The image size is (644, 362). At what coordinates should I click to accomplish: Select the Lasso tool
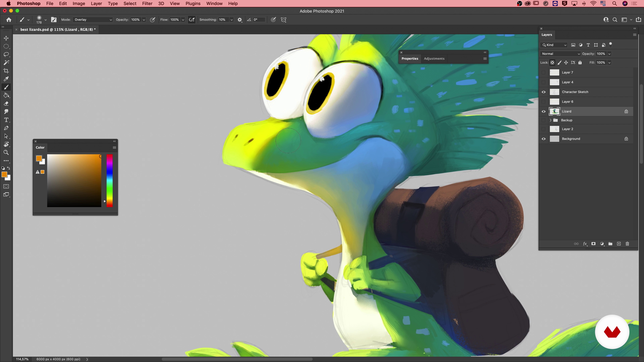pyautogui.click(x=6, y=54)
